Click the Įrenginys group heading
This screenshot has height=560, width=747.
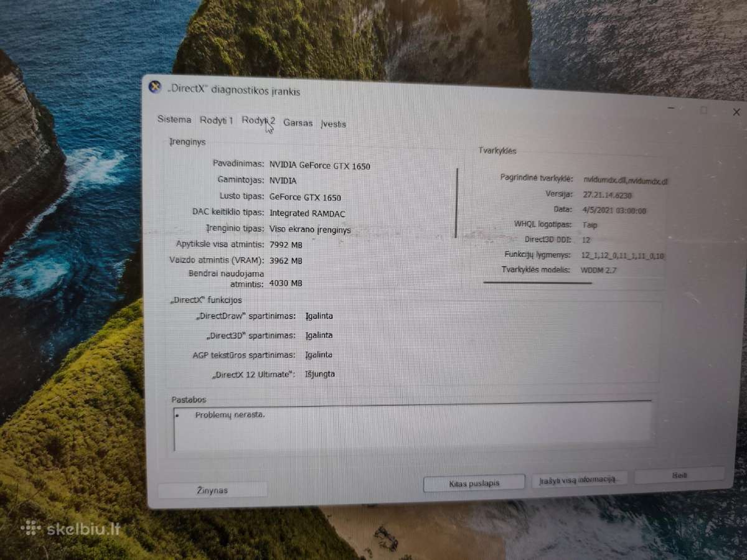click(187, 142)
